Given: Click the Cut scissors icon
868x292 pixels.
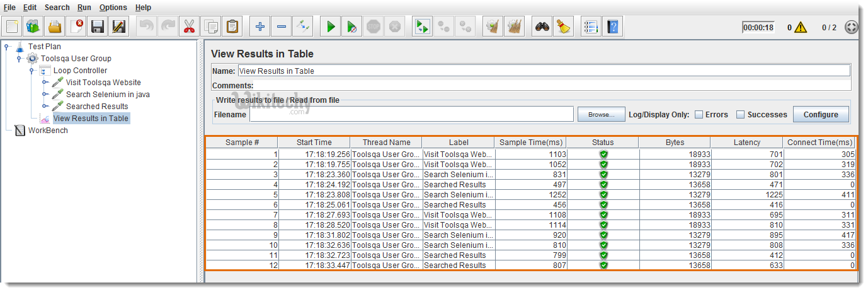Looking at the screenshot, I should [x=189, y=26].
